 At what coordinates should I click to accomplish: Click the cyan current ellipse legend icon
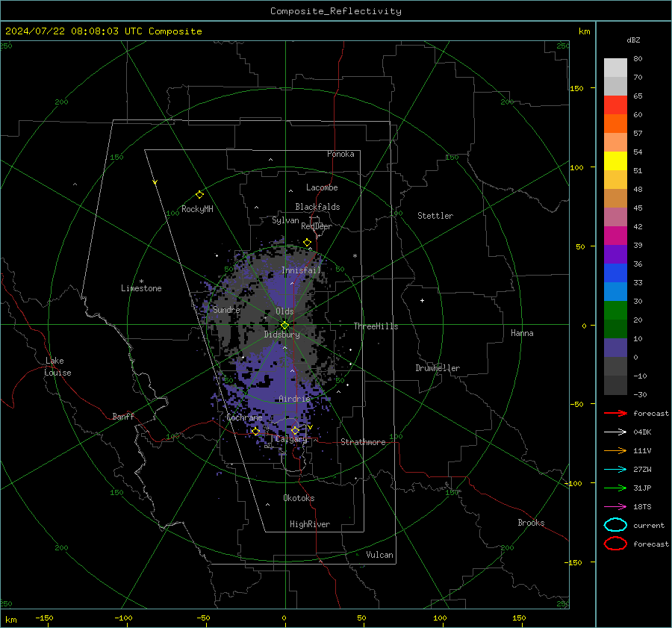coord(615,525)
